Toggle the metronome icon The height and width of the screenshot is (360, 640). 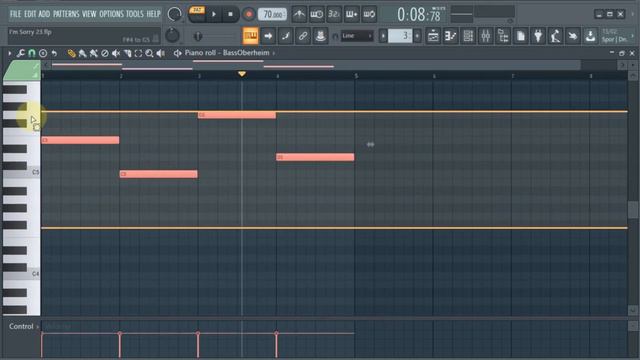point(299,14)
